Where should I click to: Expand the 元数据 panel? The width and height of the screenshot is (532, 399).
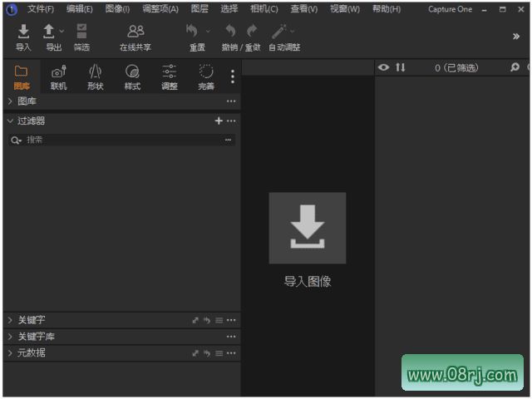[10, 352]
